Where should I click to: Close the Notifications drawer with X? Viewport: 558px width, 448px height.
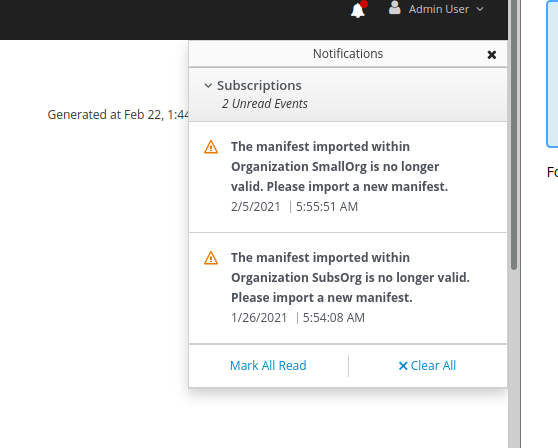pyautogui.click(x=492, y=55)
